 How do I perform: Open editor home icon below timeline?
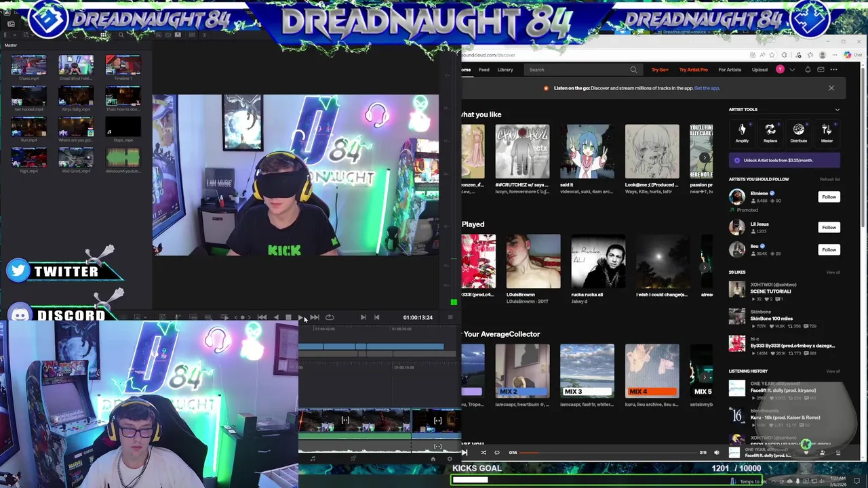[x=433, y=459]
